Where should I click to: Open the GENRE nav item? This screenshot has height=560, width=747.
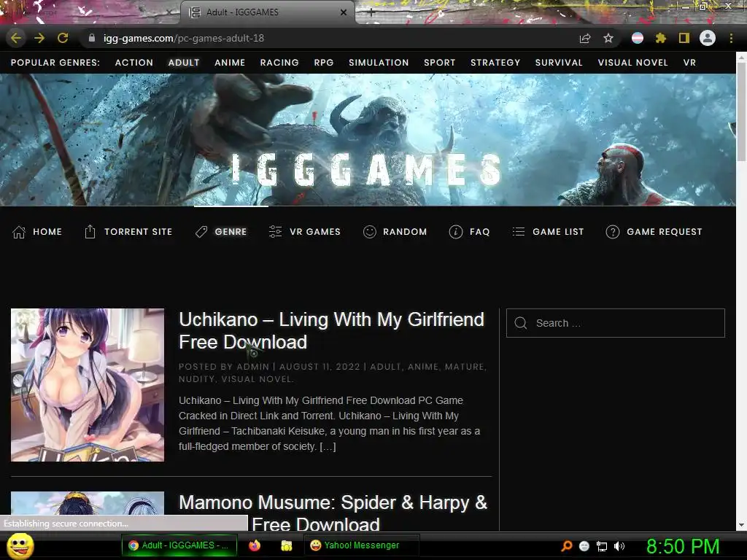231,232
